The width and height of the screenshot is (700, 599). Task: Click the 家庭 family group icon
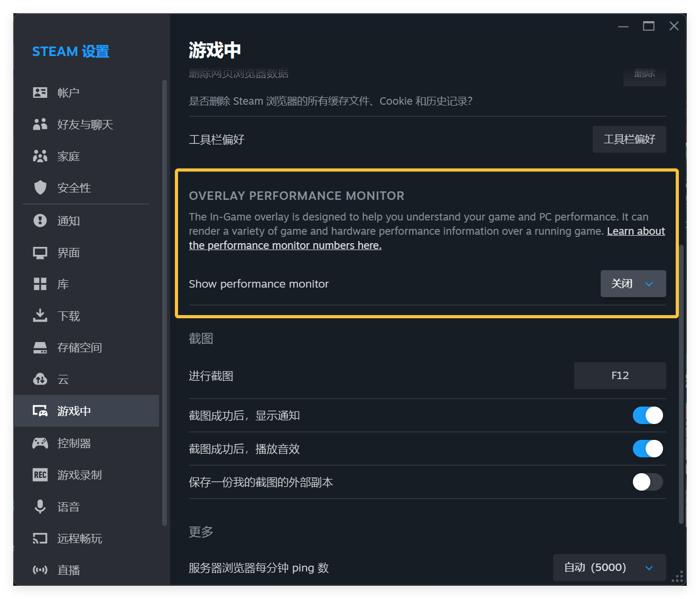tap(40, 156)
